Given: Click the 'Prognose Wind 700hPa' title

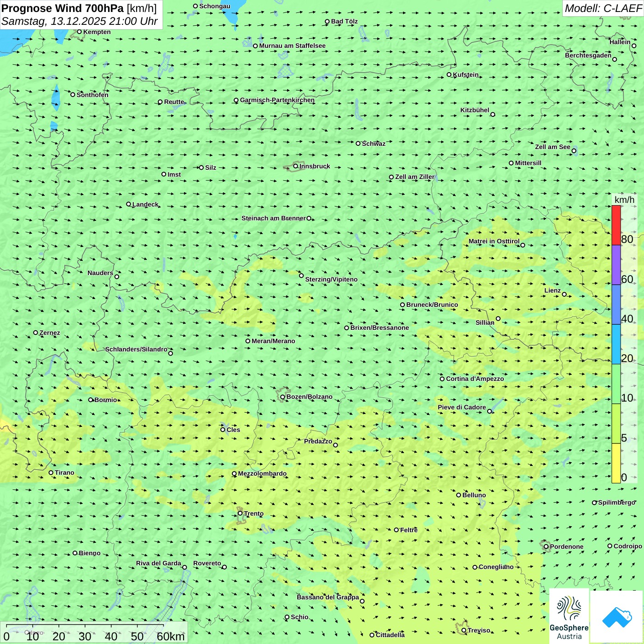Looking at the screenshot, I should tap(63, 8).
